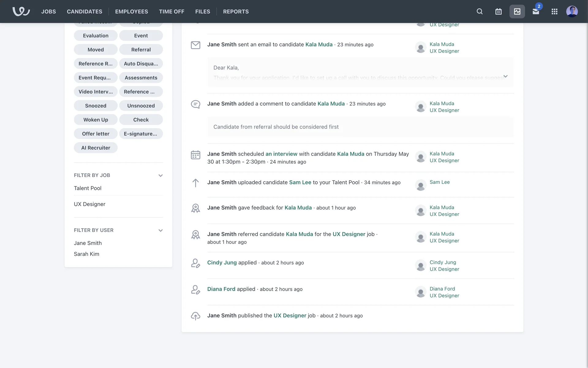Viewport: 588px width, 368px height.
Task: Expand the email message to Kala
Action: click(505, 76)
